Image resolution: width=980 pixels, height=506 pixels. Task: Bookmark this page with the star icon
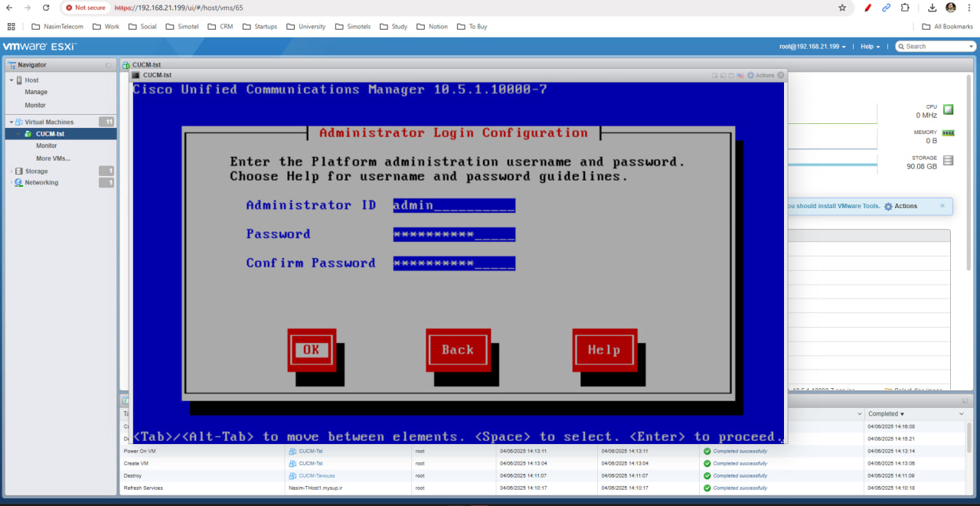pos(842,8)
